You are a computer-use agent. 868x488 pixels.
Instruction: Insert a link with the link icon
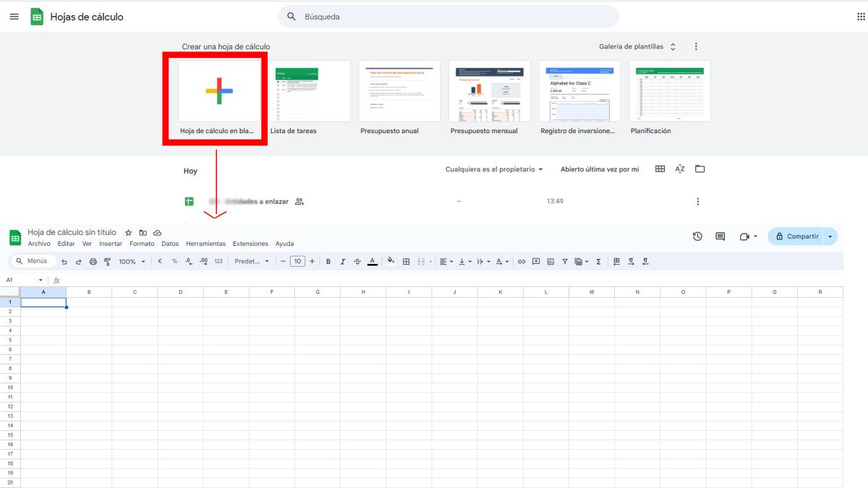click(x=522, y=261)
